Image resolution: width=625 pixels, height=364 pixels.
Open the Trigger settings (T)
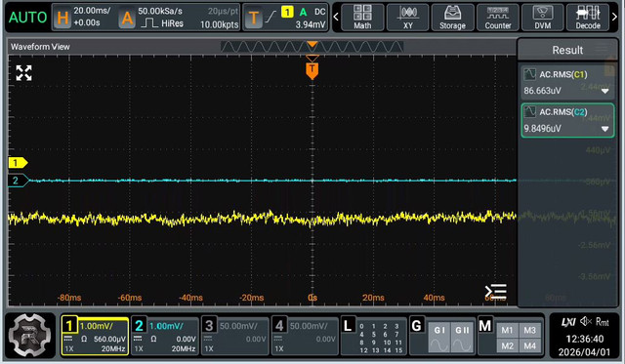[253, 18]
